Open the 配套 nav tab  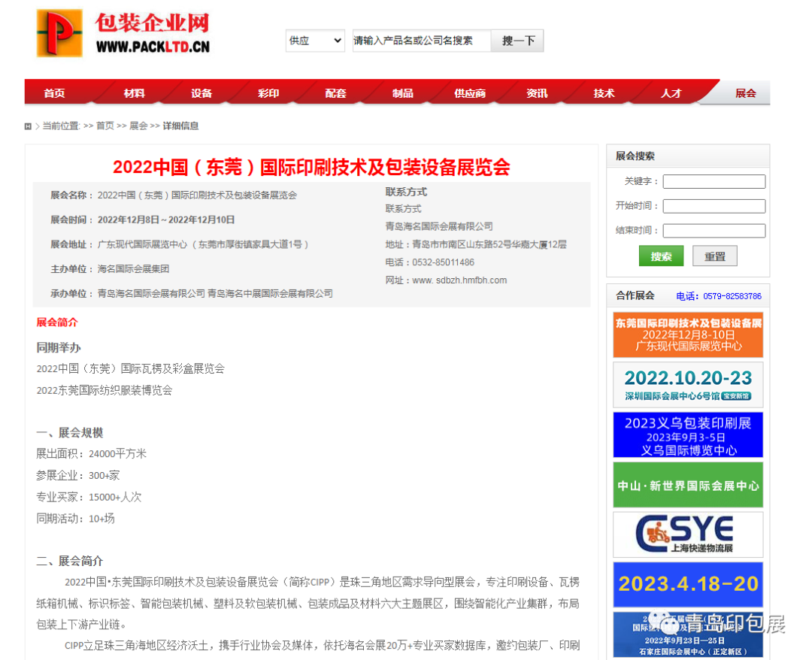click(335, 93)
